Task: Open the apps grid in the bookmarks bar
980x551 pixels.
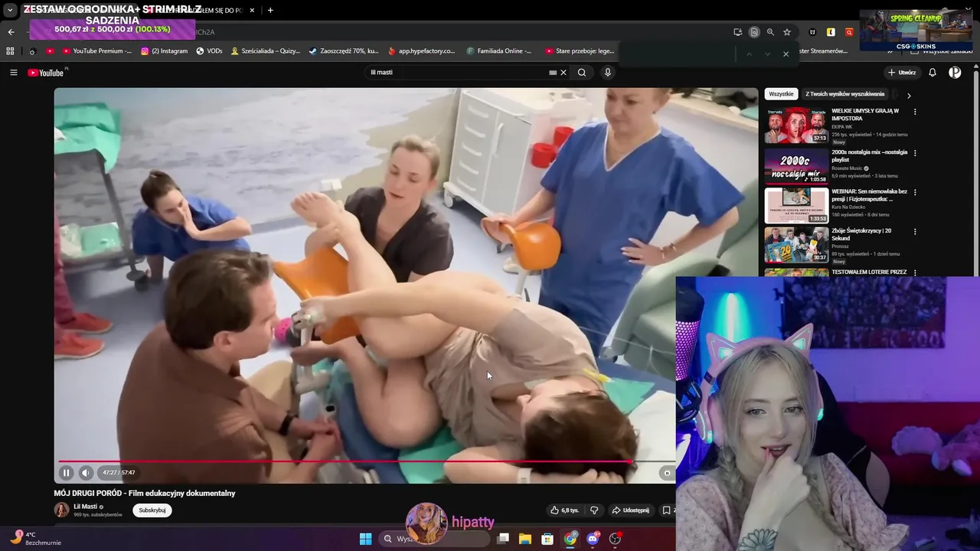Action: pyautogui.click(x=10, y=51)
